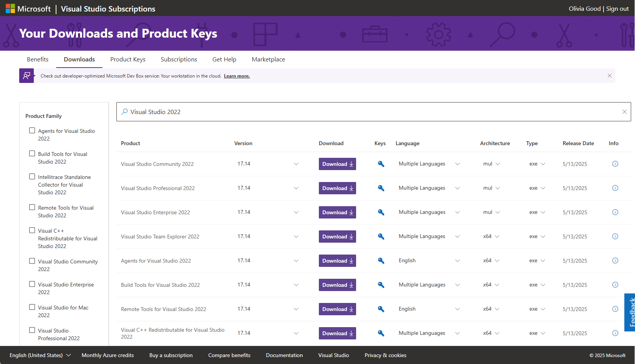The height and width of the screenshot is (364, 635).
Task: Click the Buy a subscription footer link
Action: coord(171,355)
